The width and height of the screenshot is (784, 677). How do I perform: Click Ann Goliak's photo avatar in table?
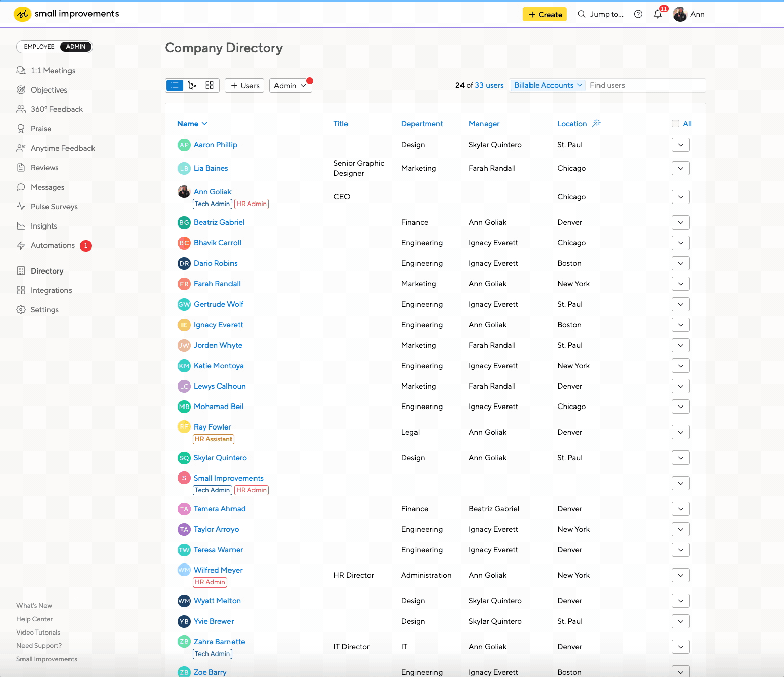(184, 192)
